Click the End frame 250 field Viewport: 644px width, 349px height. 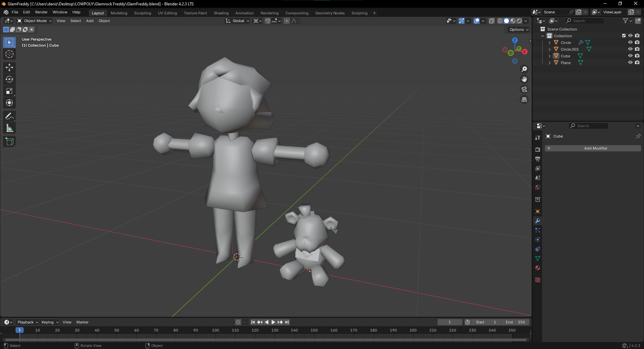tap(515, 322)
